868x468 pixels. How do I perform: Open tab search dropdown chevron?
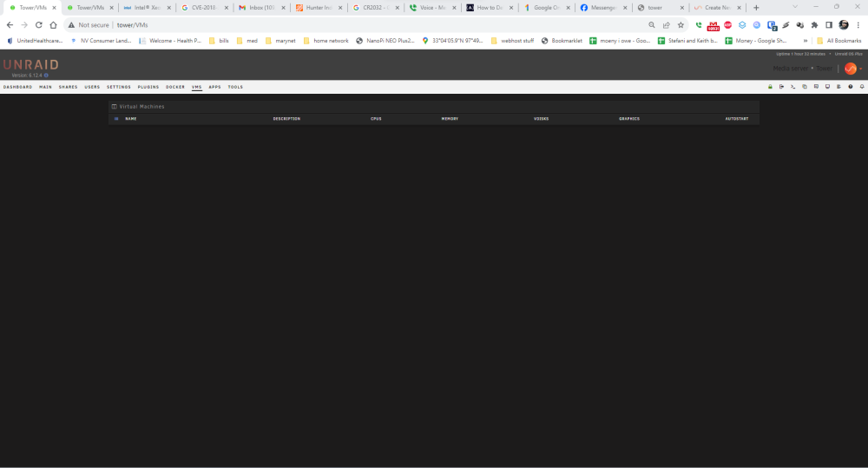795,7
